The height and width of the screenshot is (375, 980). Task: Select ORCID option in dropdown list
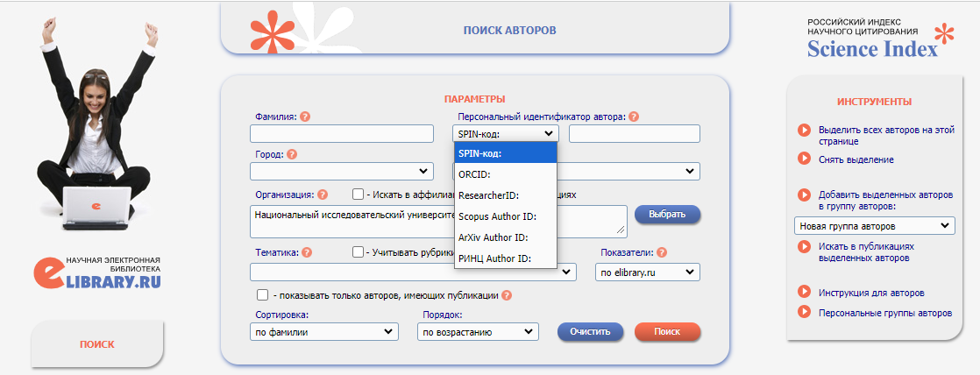tap(506, 174)
